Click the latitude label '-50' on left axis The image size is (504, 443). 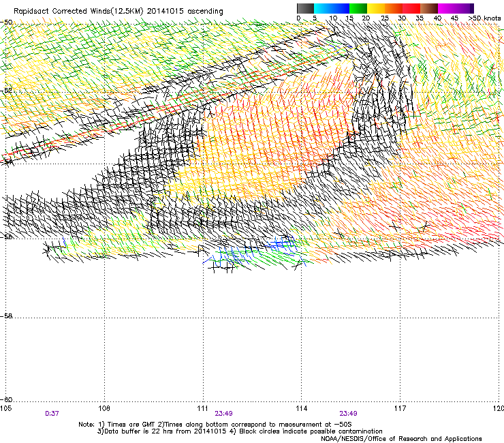(6, 22)
